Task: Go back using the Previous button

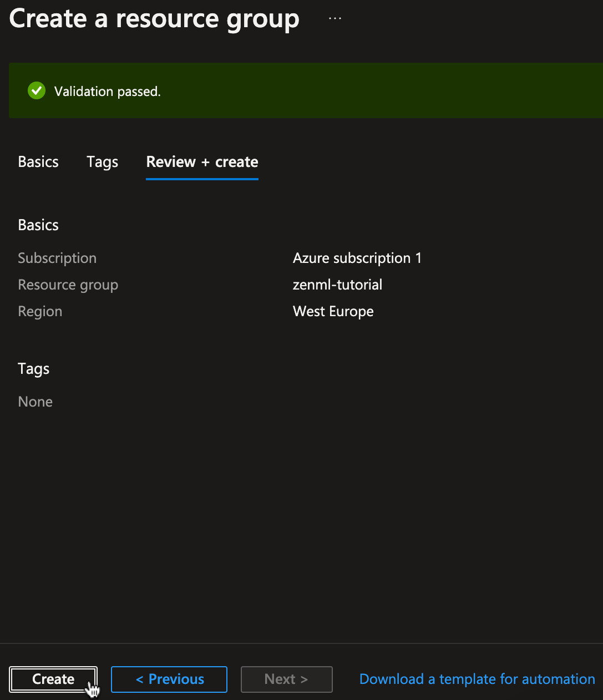Action: click(x=169, y=679)
